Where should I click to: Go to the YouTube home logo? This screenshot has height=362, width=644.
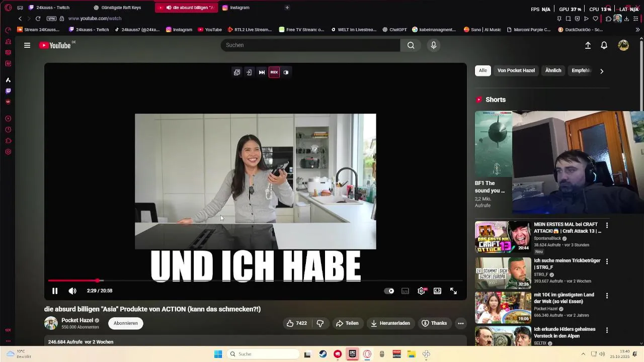pos(55,45)
